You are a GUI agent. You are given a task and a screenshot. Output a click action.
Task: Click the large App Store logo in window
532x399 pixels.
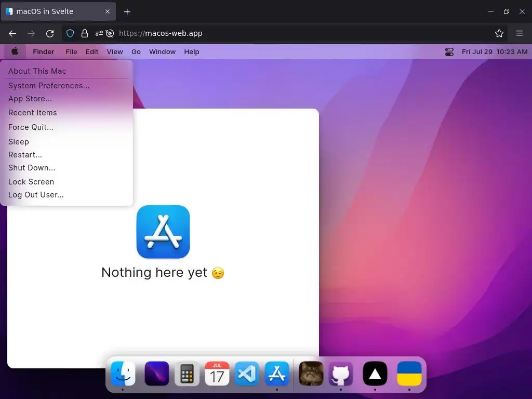163,232
